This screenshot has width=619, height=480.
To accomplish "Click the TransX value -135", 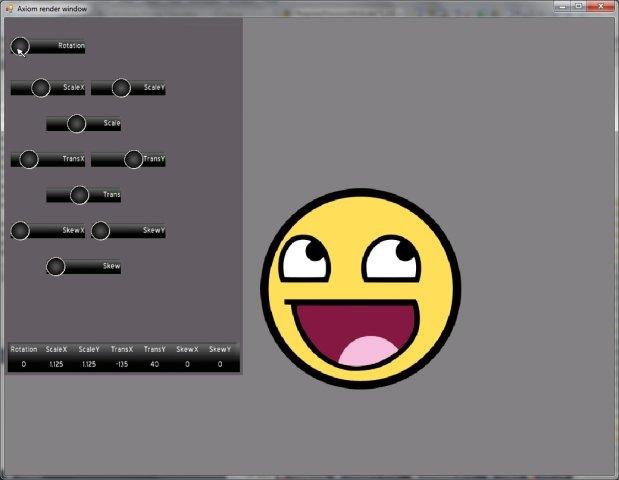I will click(122, 364).
